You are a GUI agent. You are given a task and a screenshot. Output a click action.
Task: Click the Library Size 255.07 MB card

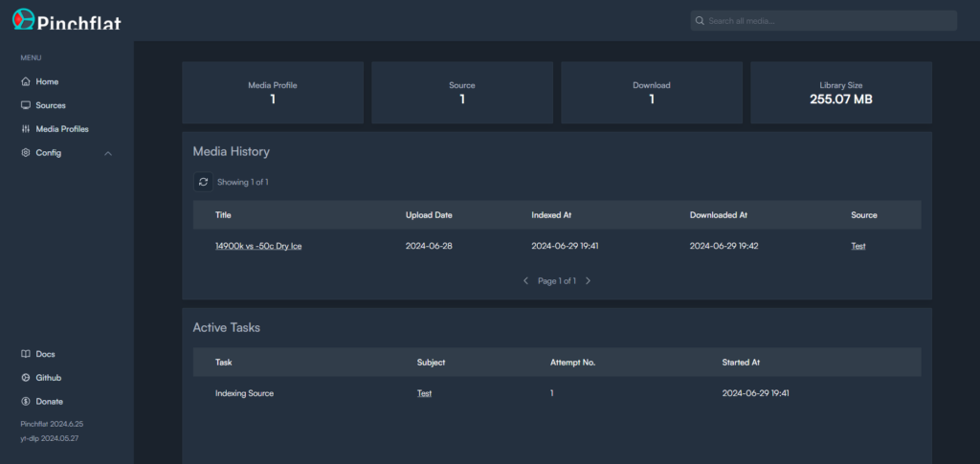[x=841, y=93]
